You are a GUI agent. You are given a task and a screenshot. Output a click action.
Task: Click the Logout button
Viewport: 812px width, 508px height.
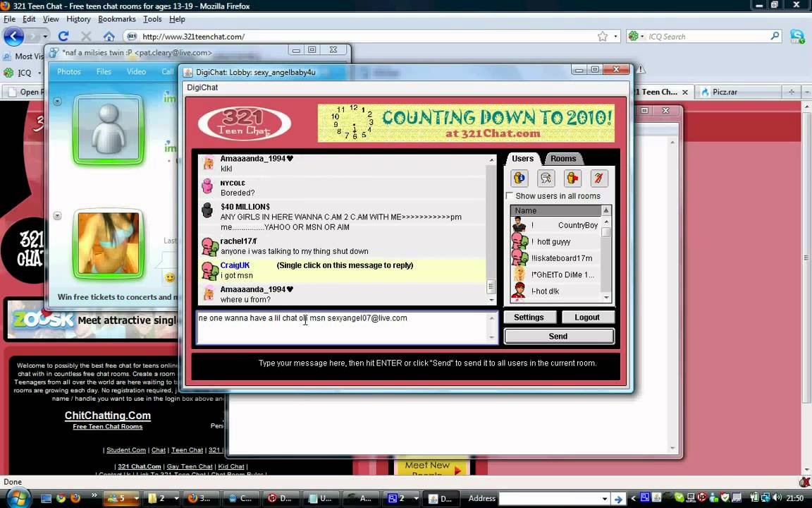point(586,317)
